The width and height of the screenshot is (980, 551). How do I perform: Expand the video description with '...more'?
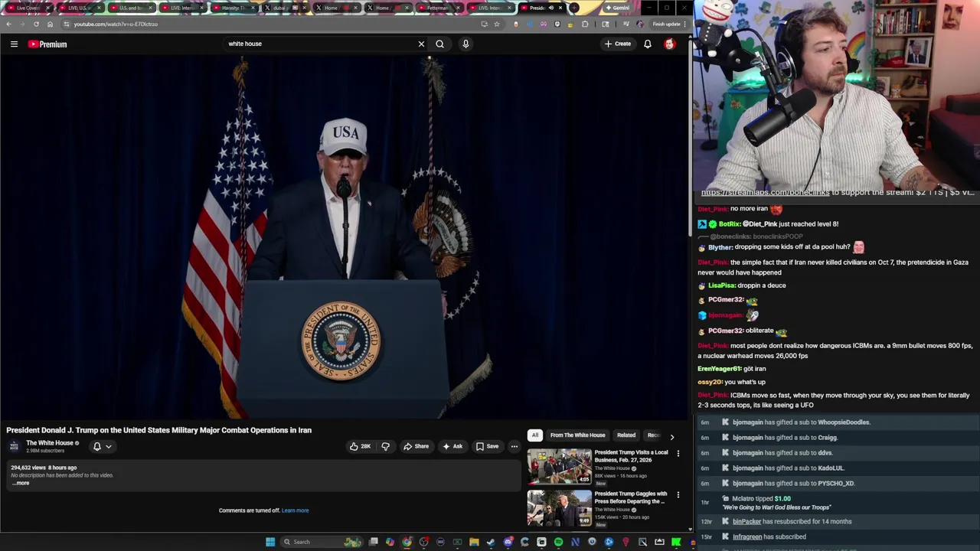pyautogui.click(x=21, y=483)
